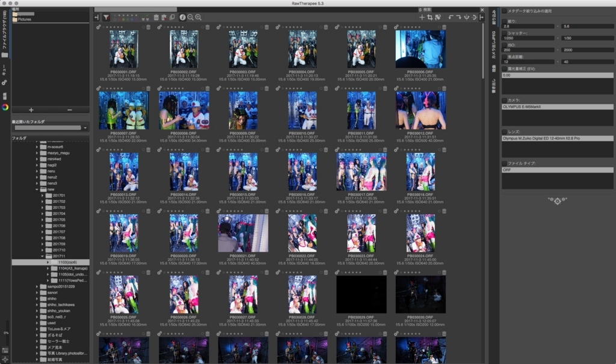Expand the 201701 folder

(43, 196)
